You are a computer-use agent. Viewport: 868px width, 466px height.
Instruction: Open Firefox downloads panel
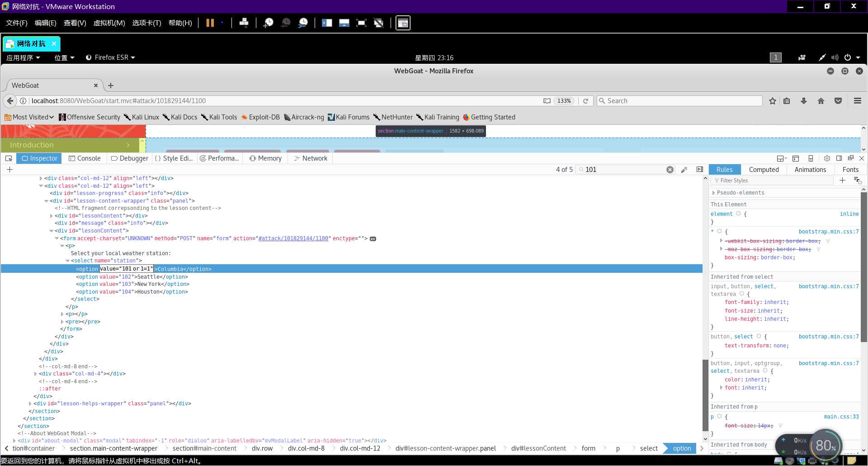(803, 101)
